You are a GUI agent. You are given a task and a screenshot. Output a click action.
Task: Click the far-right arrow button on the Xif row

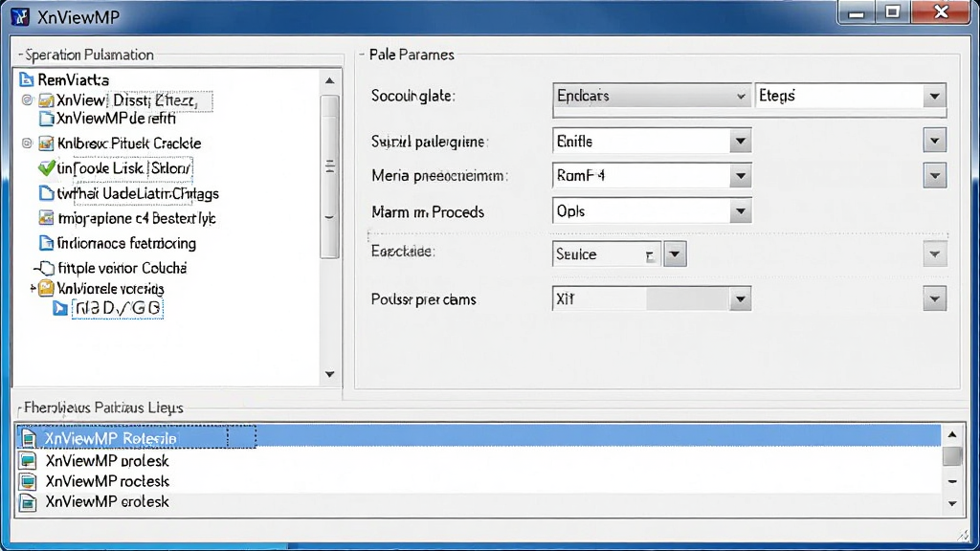pyautogui.click(x=934, y=298)
